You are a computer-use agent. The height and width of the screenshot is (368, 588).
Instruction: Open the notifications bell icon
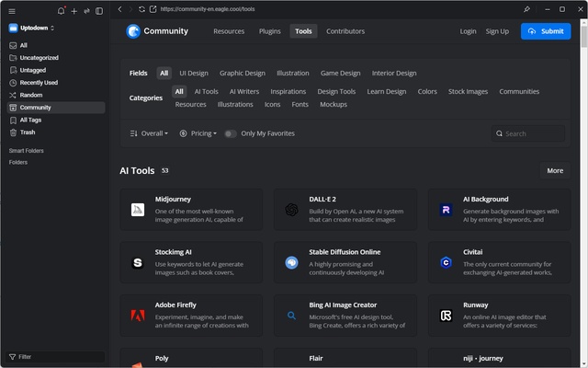tap(61, 11)
